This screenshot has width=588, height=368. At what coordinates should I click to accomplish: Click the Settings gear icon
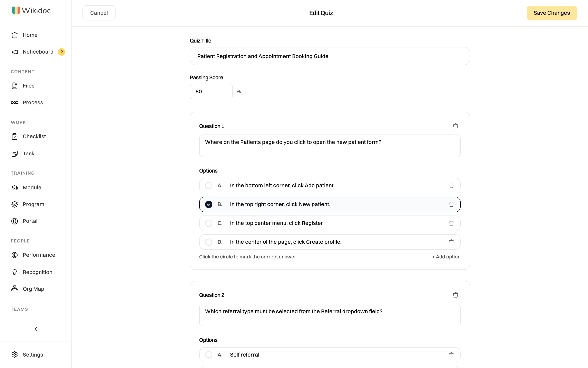(14, 355)
